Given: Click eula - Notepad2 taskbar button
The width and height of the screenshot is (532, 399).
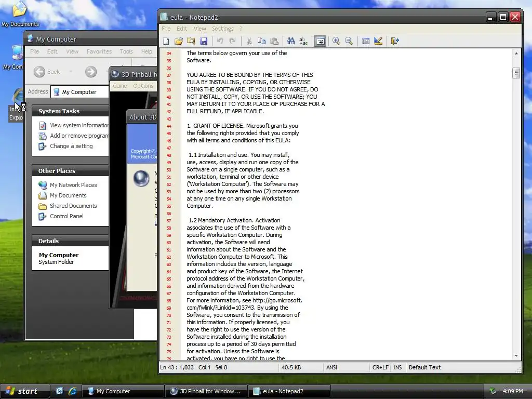Looking at the screenshot, I should click(x=289, y=391).
